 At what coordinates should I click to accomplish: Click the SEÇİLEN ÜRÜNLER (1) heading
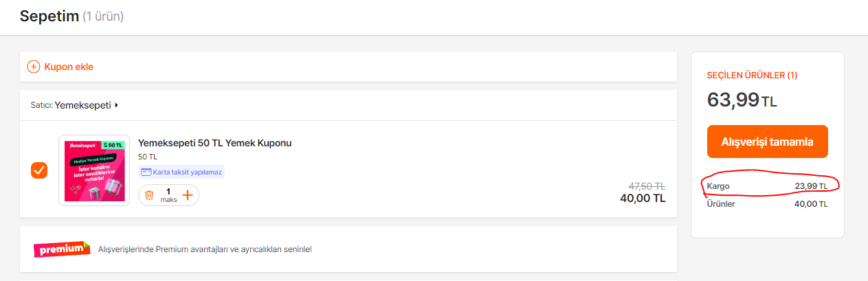click(x=752, y=75)
